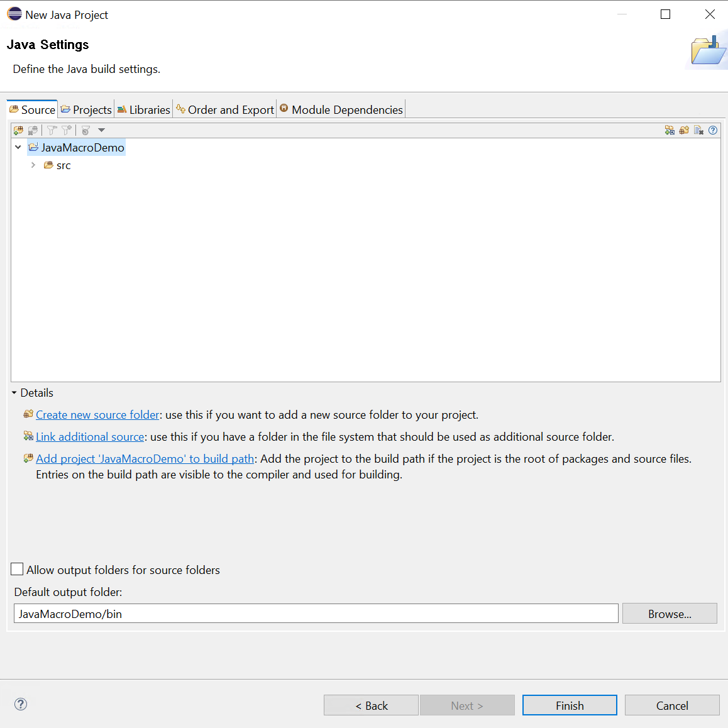Click the Eclipse icon in title bar
This screenshot has width=728, height=728.
point(14,14)
